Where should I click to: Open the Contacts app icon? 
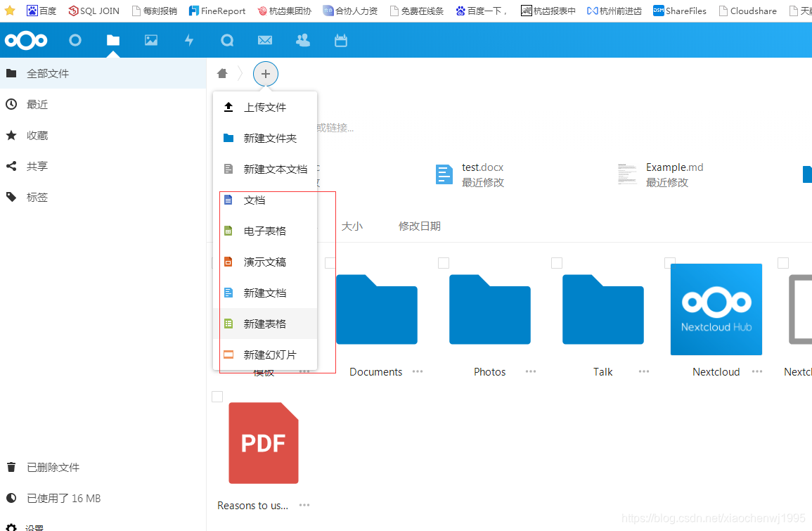point(303,40)
